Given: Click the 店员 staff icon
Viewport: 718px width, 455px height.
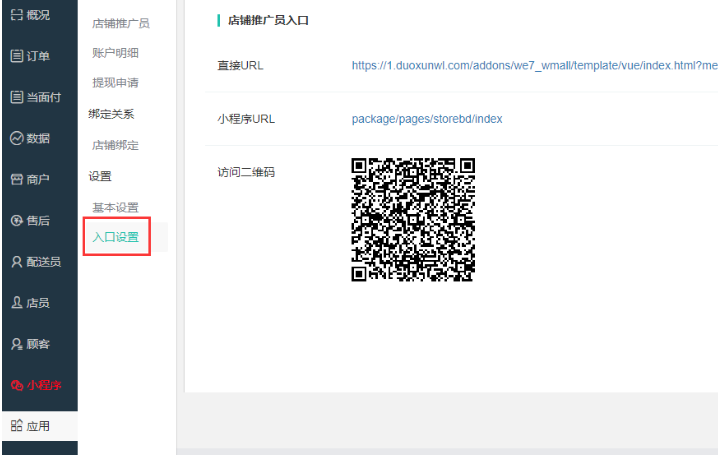Looking at the screenshot, I should 16,303.
